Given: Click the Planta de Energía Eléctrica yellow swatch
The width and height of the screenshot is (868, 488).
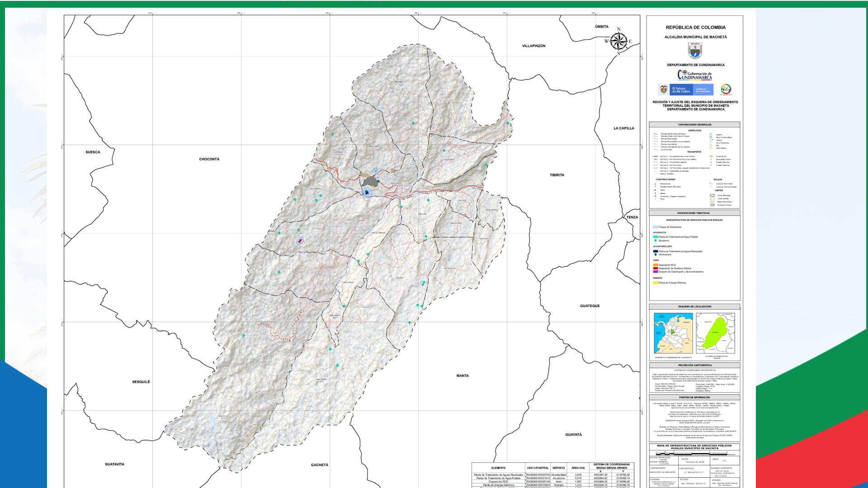Looking at the screenshot, I should coord(656,282).
